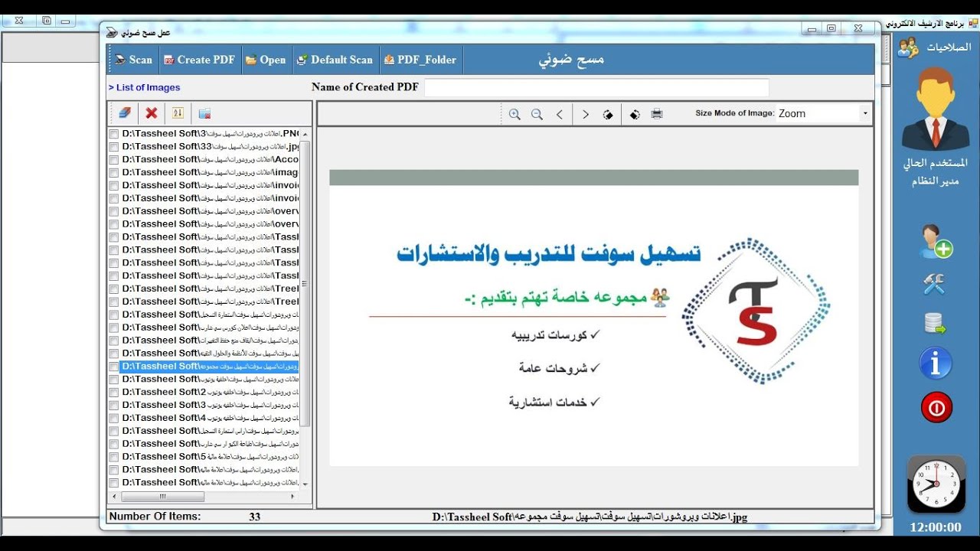Image resolution: width=980 pixels, height=551 pixels.
Task: Click the 'الصلاحيات' sidebar label
Action: [949, 47]
